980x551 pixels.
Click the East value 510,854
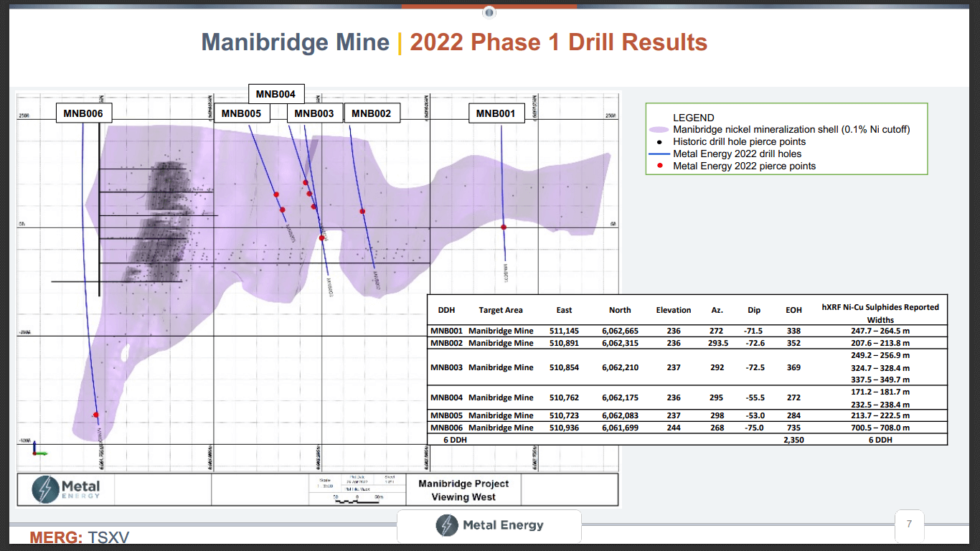click(x=564, y=367)
